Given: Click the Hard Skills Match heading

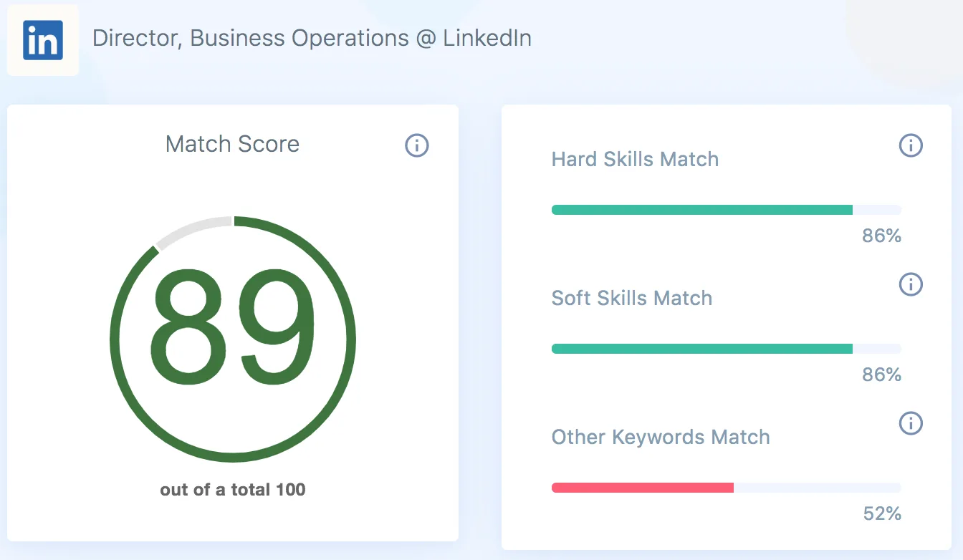Looking at the screenshot, I should [x=635, y=159].
